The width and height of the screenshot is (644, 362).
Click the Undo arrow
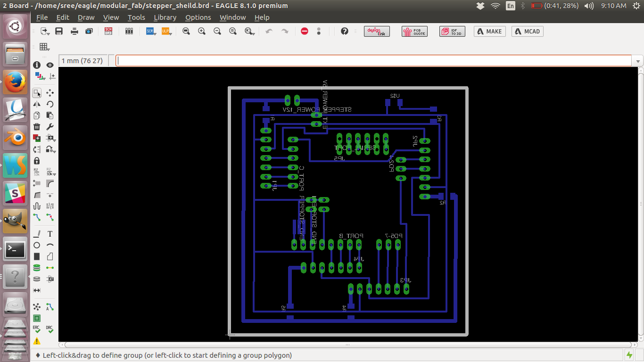(x=269, y=31)
